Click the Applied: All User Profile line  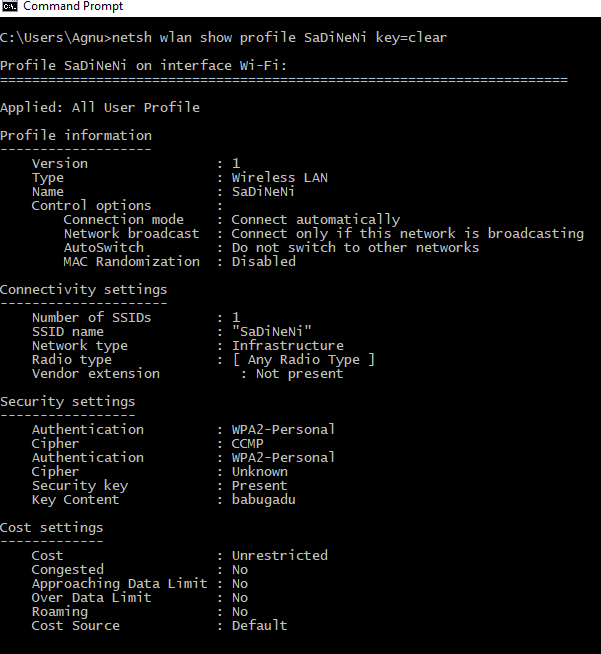coord(100,107)
